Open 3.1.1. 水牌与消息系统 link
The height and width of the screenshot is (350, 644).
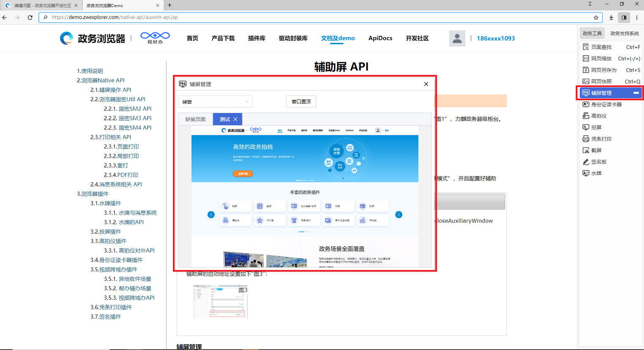[x=130, y=213]
